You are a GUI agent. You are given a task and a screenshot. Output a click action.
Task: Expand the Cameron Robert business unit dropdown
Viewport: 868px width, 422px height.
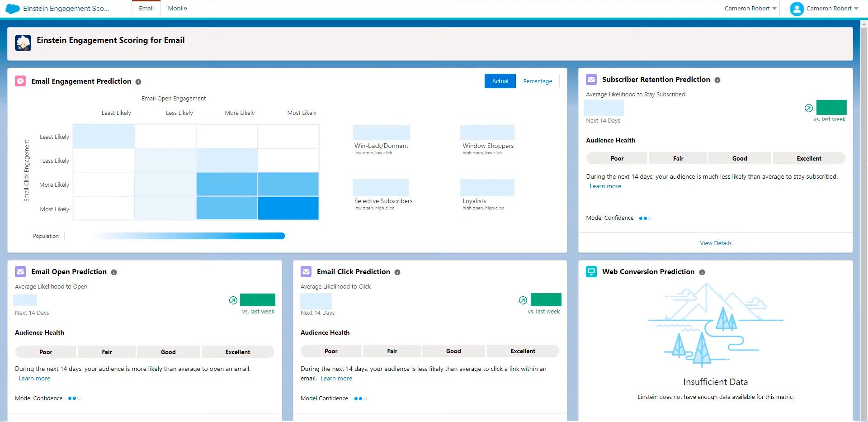750,9
